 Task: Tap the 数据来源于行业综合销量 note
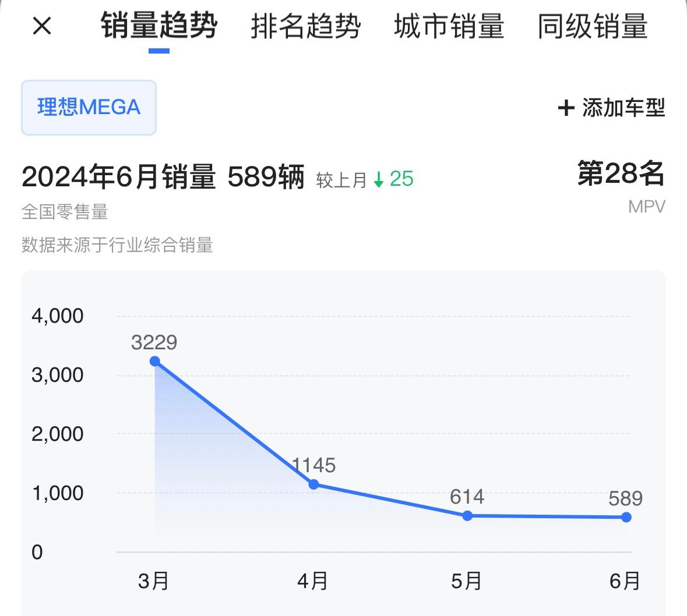117,245
